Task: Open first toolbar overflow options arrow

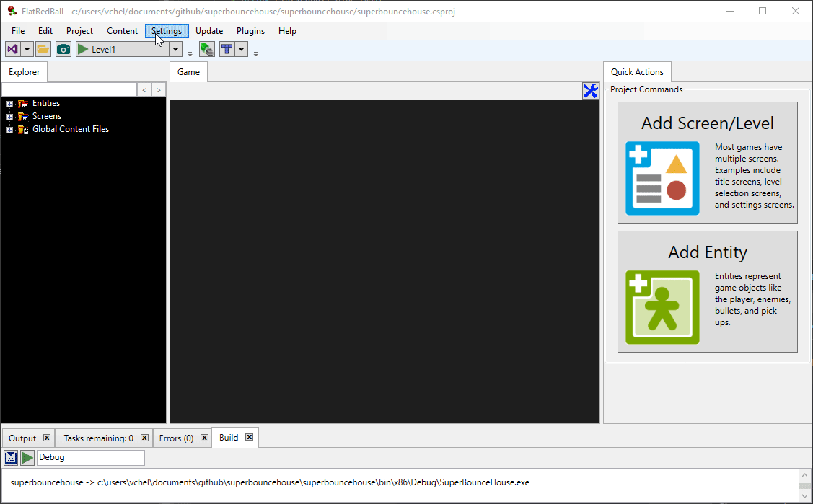Action: (x=190, y=53)
